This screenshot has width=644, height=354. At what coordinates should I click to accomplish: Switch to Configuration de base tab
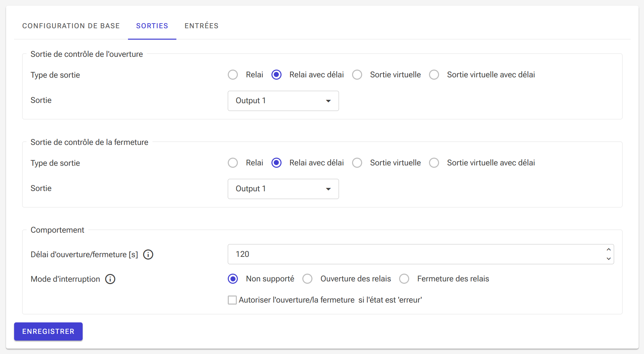71,26
